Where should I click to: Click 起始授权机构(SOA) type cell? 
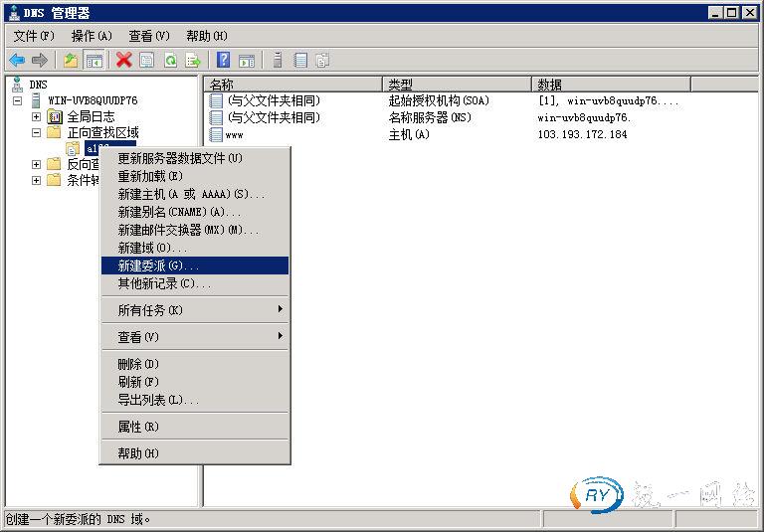point(439,100)
